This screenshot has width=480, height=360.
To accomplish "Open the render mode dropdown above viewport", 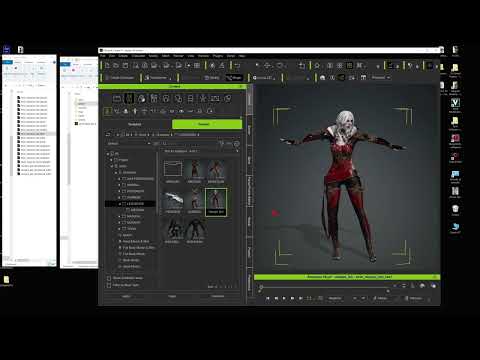I will [x=381, y=78].
